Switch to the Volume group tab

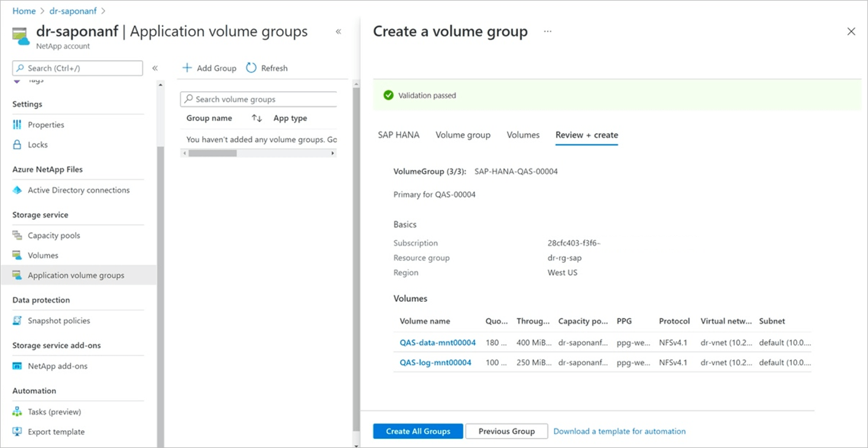point(463,135)
